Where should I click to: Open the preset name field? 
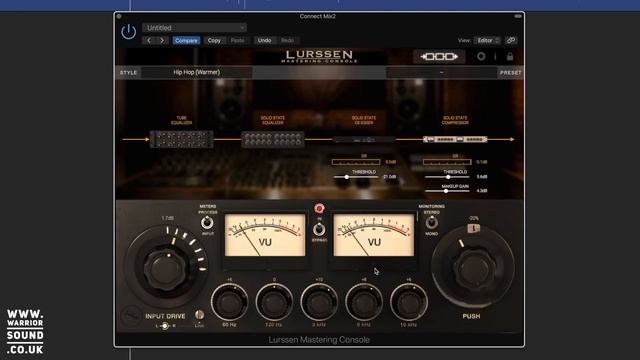point(441,73)
